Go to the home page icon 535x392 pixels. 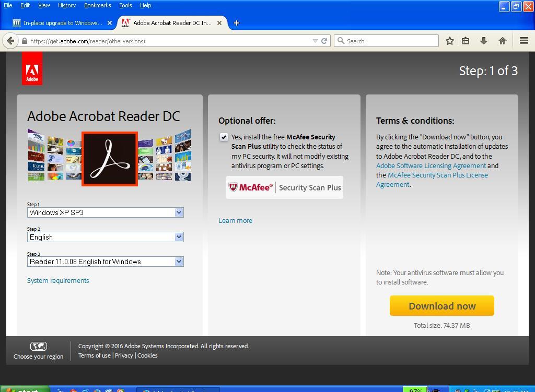[502, 41]
